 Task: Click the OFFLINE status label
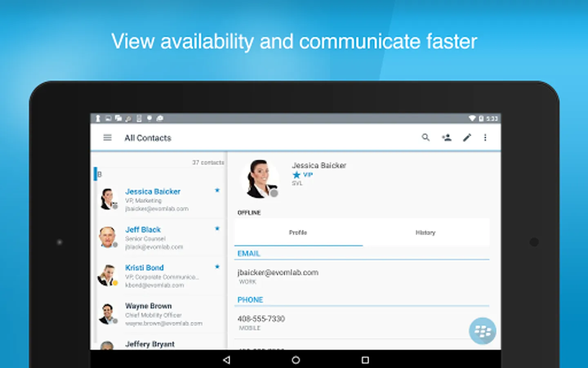click(x=249, y=213)
